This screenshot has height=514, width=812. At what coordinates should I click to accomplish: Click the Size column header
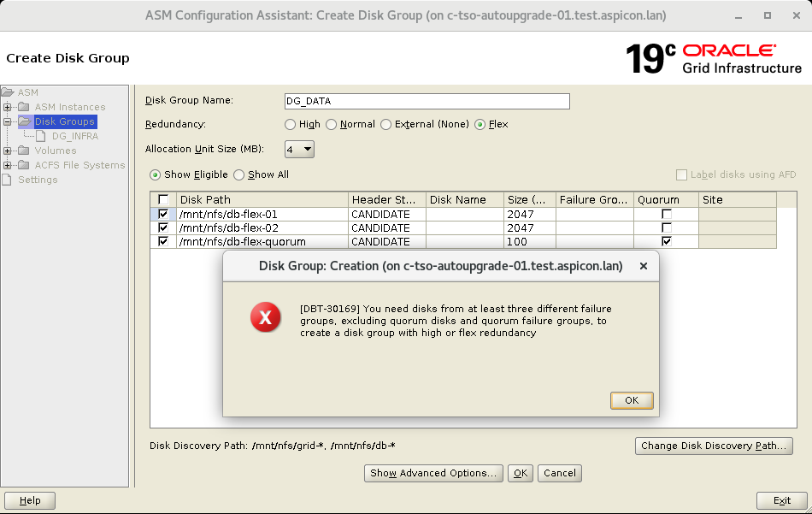point(530,199)
